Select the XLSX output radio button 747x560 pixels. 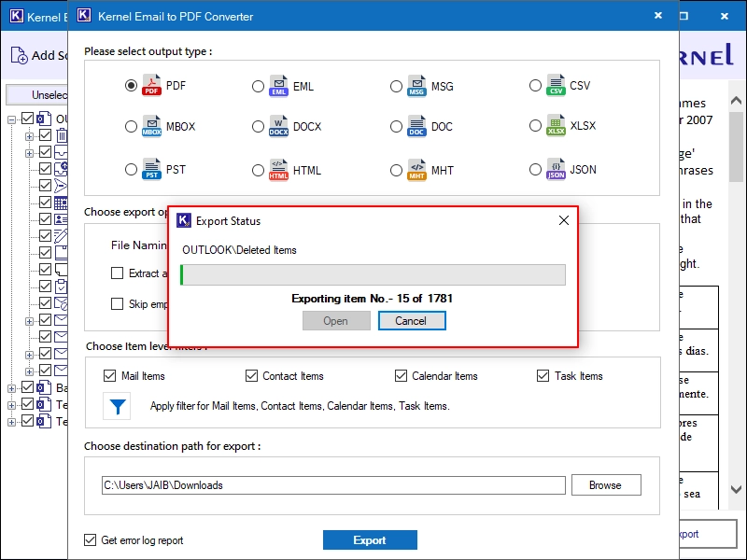click(535, 126)
